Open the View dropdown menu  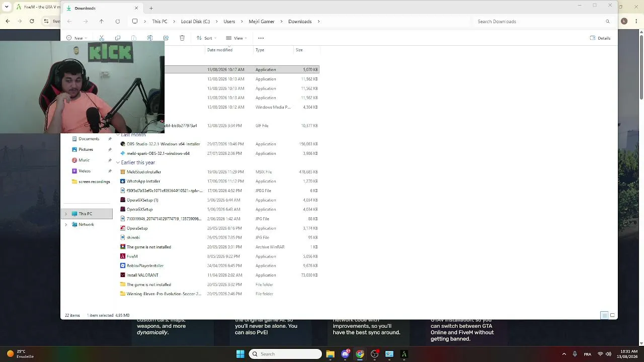(236, 38)
